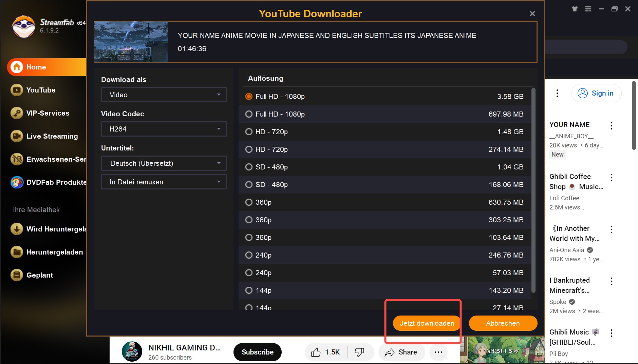The width and height of the screenshot is (638, 364).
Task: Open the Home section in sidebar
Action: tap(47, 67)
